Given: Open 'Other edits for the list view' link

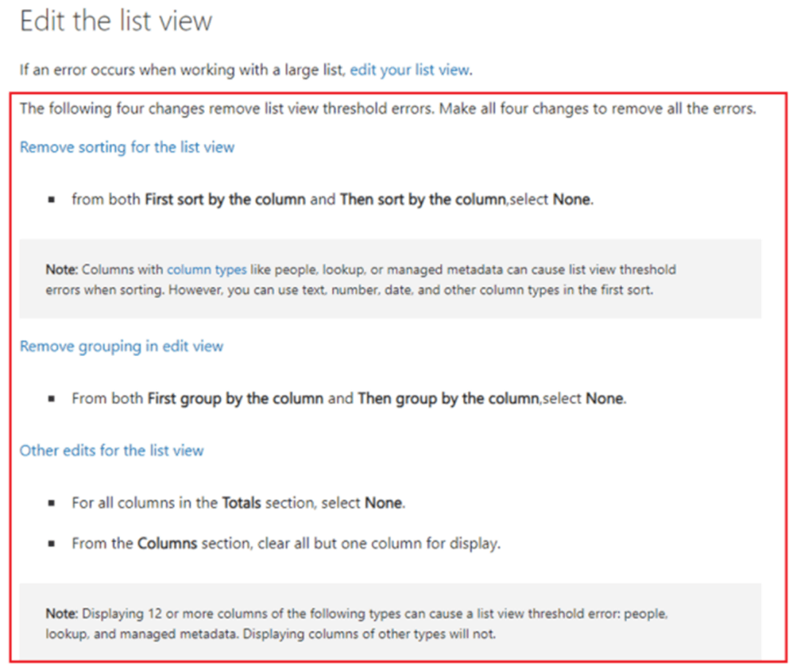Looking at the screenshot, I should pyautogui.click(x=112, y=451).
